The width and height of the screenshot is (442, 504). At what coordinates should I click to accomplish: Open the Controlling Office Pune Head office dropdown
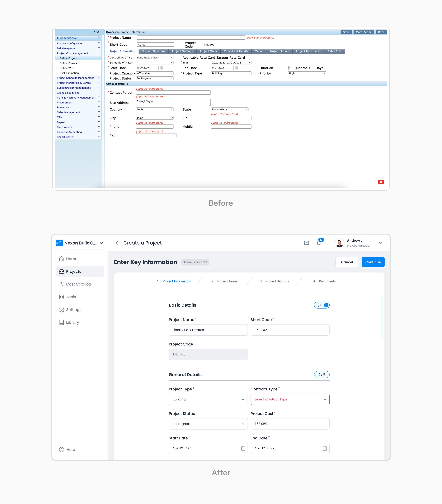(155, 58)
